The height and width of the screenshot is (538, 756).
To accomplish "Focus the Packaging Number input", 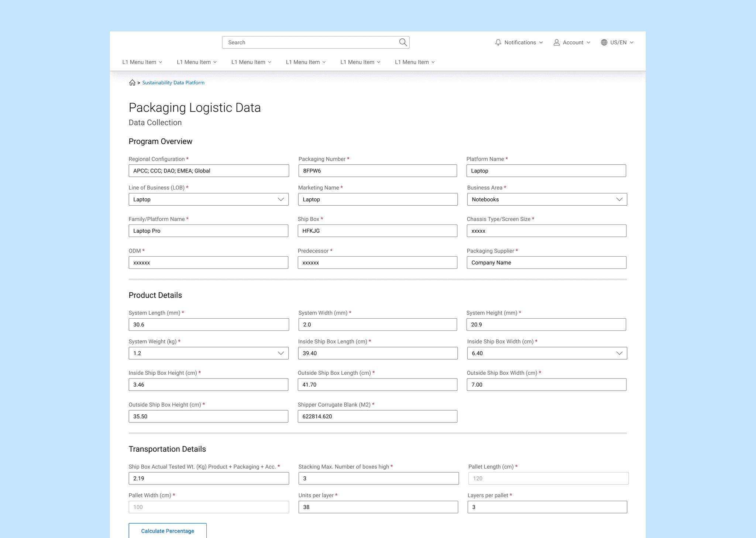I will click(377, 171).
